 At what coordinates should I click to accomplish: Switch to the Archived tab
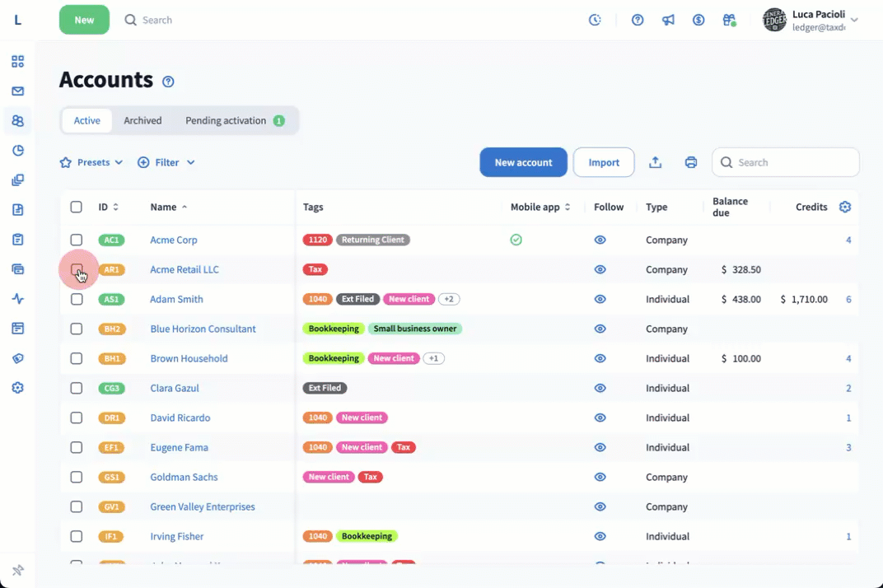pyautogui.click(x=142, y=120)
